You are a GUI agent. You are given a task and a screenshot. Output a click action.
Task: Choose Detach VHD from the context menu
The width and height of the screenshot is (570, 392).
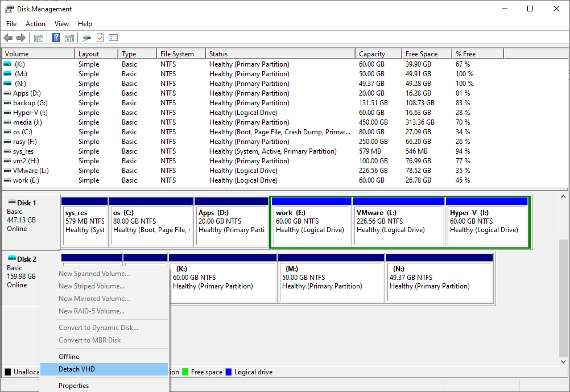[x=77, y=369]
